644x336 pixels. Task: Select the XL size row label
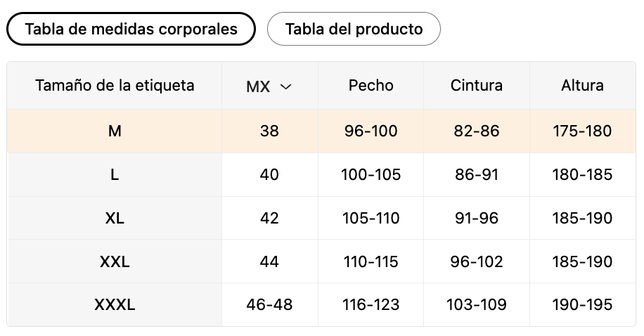coord(115,218)
